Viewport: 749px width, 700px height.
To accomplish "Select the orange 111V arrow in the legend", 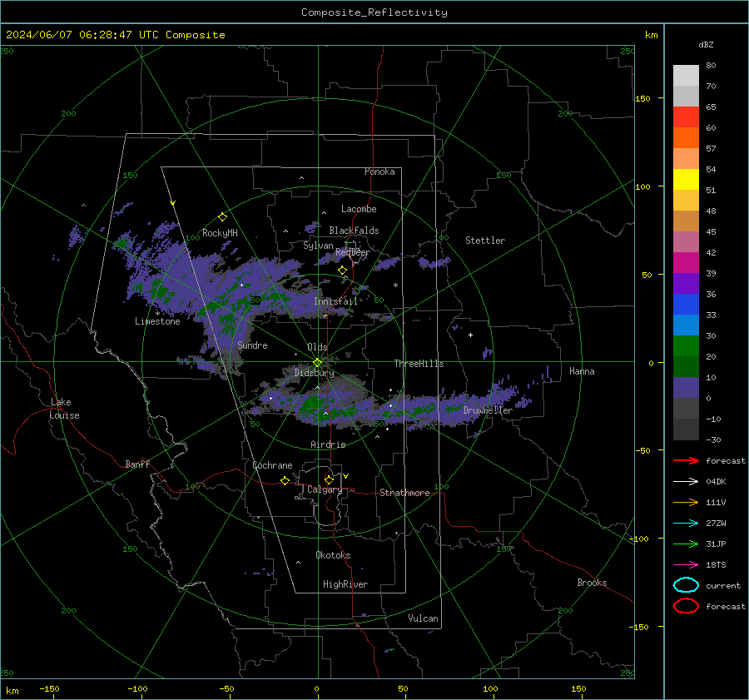I will 686,502.
